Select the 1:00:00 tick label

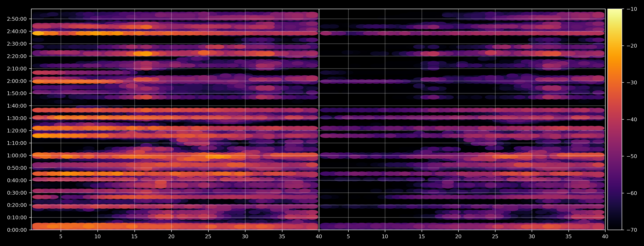point(17,156)
